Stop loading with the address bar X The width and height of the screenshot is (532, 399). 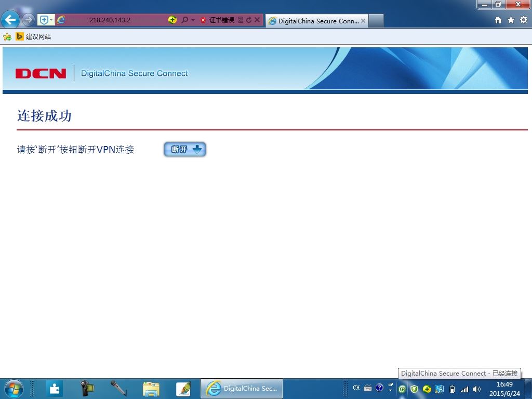[257, 20]
